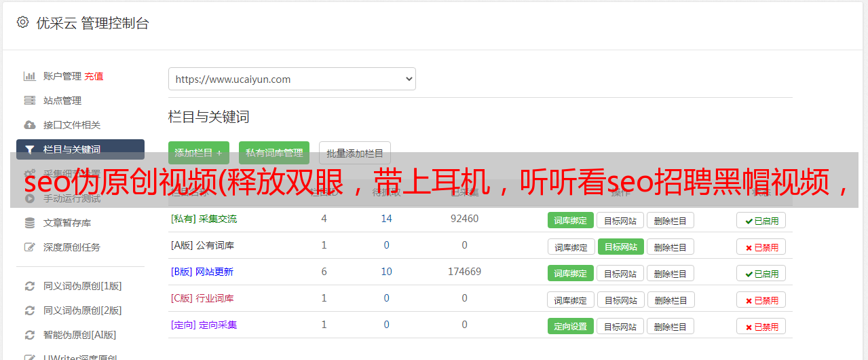868x360 pixels.
Task: Click pending count 10 in 网站更新 row
Action: (x=386, y=272)
